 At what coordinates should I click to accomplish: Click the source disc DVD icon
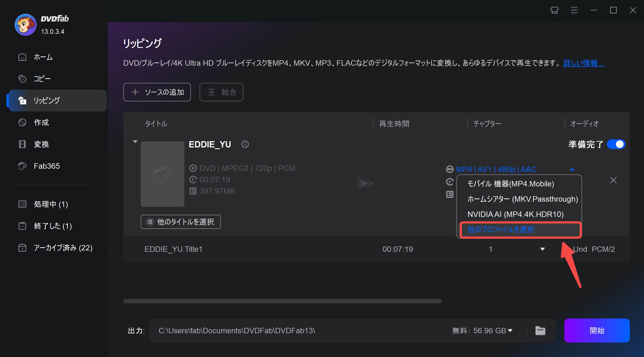pyautogui.click(x=193, y=168)
